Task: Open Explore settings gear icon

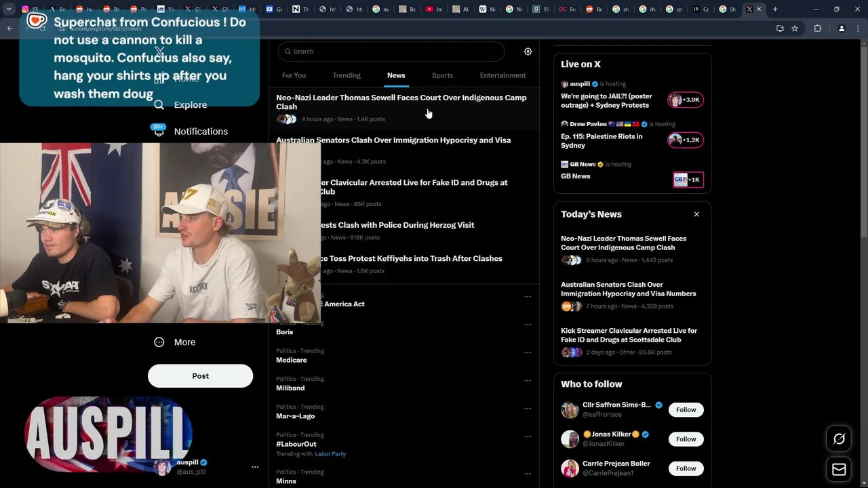Action: pos(528,52)
